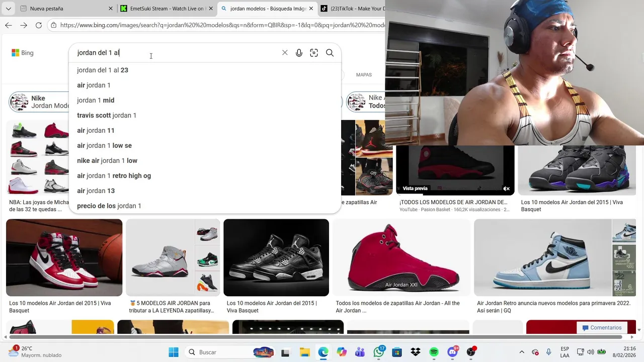The width and height of the screenshot is (644, 362).
Task: Open TODOS LOS MODELOS DE AIR JORDAN video link
Action: [453, 202]
